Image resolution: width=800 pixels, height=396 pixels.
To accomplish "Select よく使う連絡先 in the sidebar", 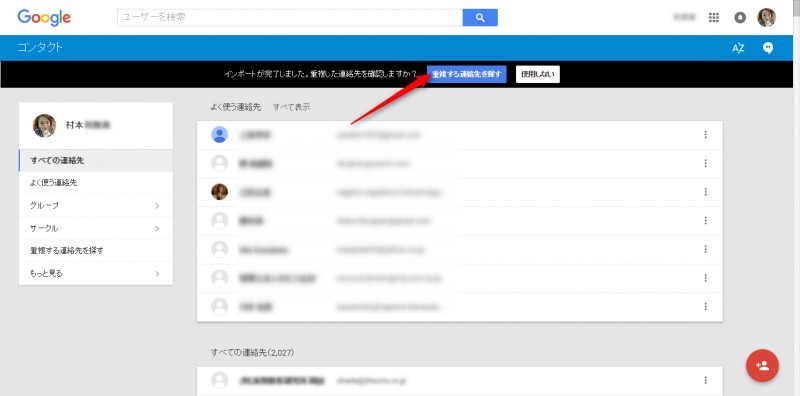I will [x=96, y=183].
